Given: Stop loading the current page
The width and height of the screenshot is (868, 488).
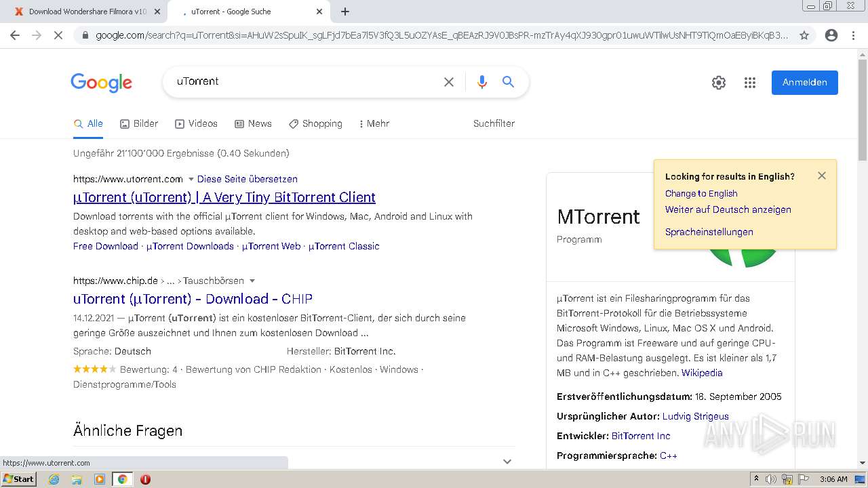Looking at the screenshot, I should click(x=58, y=35).
